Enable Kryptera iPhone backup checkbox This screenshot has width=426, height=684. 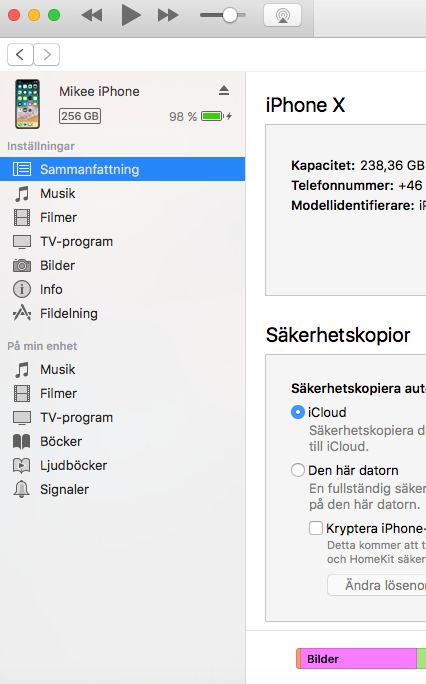[x=316, y=528]
